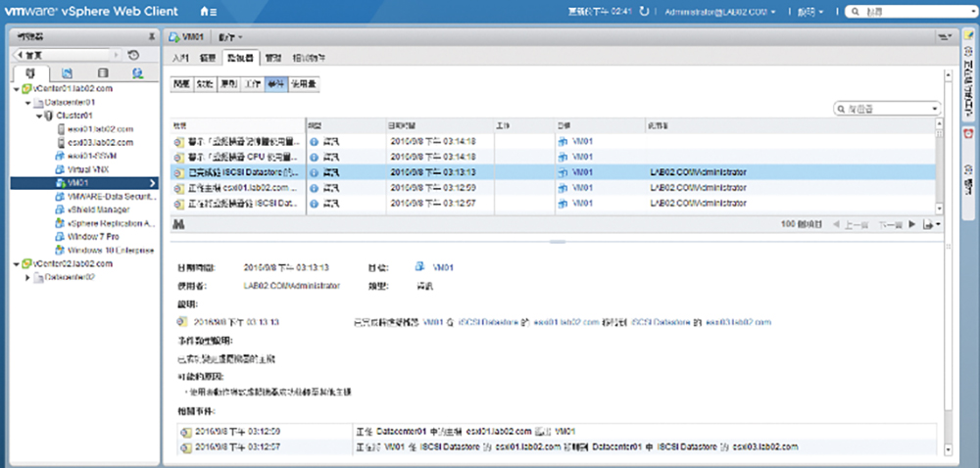The image size is (980, 468).
Task: Select related event dated 03:12:57 at bottom
Action: pos(558,446)
